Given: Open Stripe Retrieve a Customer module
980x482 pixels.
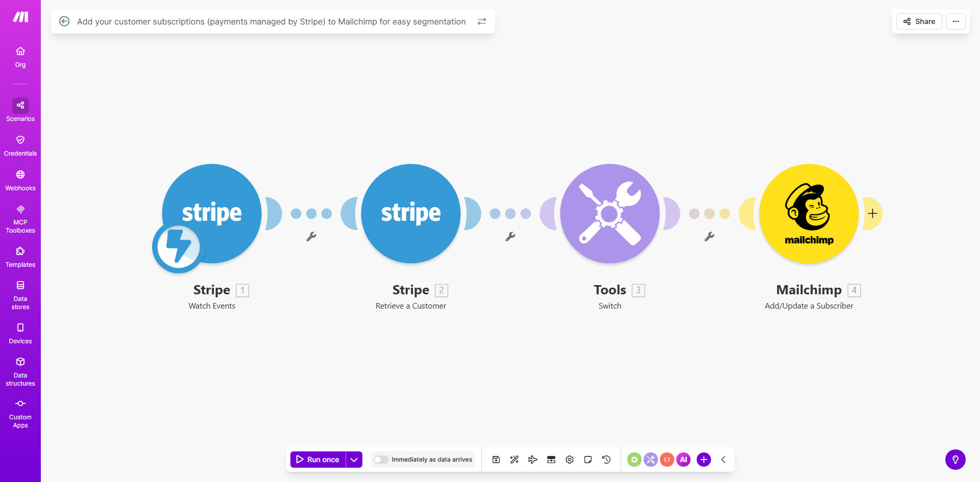Looking at the screenshot, I should pos(411,213).
